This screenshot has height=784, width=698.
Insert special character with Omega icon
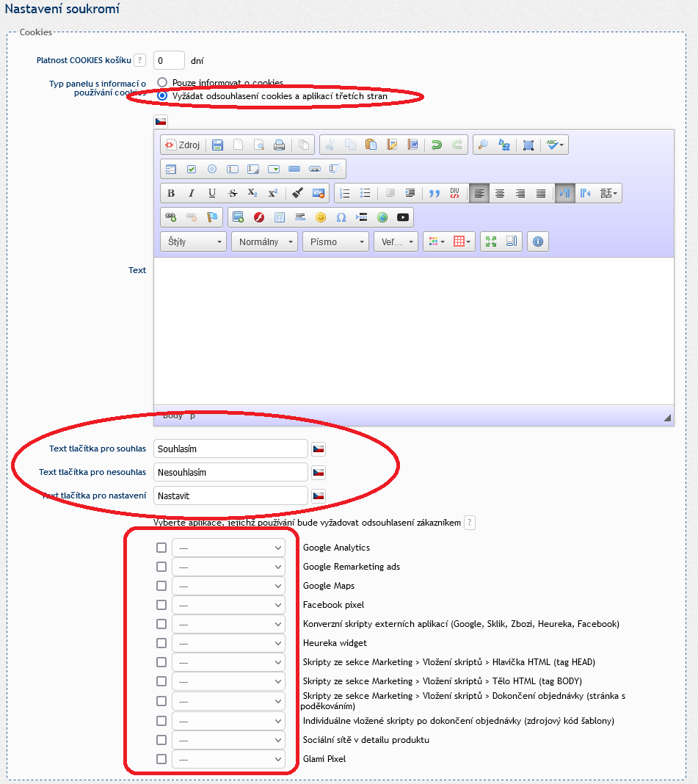341,217
